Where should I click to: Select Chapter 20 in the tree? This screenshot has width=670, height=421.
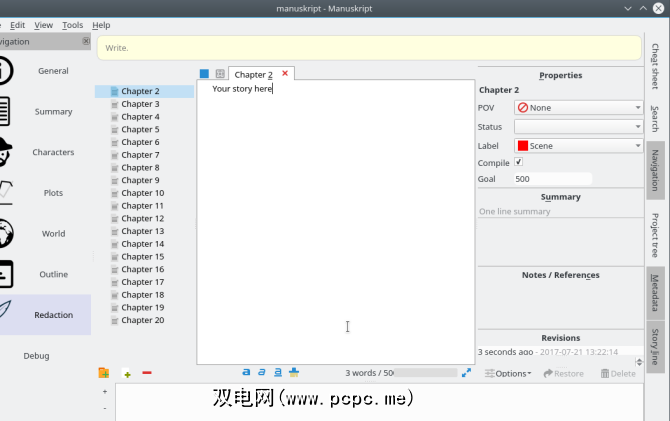tap(143, 320)
